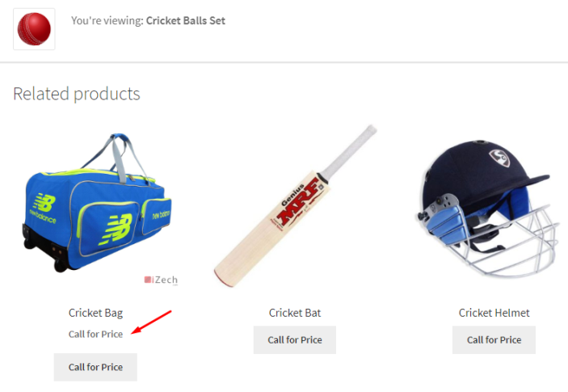Screen dimensions: 568x392
Task: Click the red arrow annotation
Action: (151, 322)
